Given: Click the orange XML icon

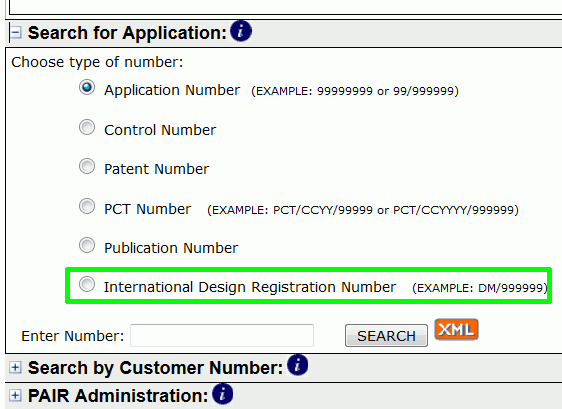Looking at the screenshot, I should (x=456, y=329).
